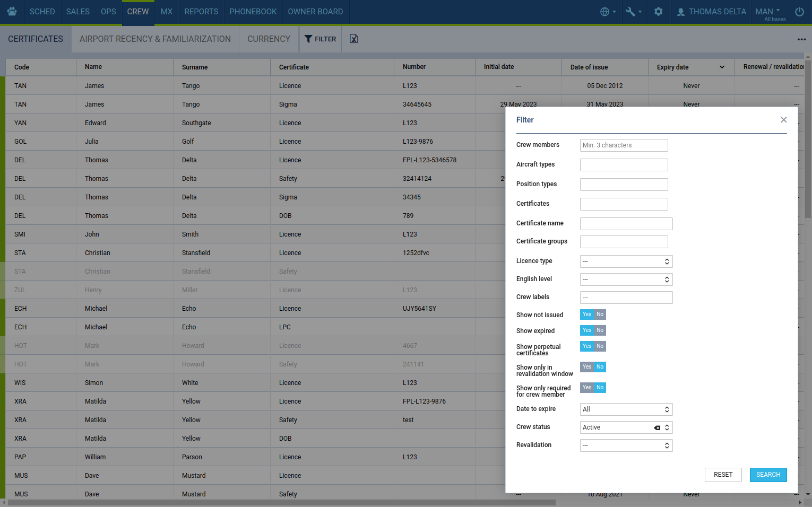Open the Date to expire dropdown
The height and width of the screenshot is (507, 812).
point(626,409)
